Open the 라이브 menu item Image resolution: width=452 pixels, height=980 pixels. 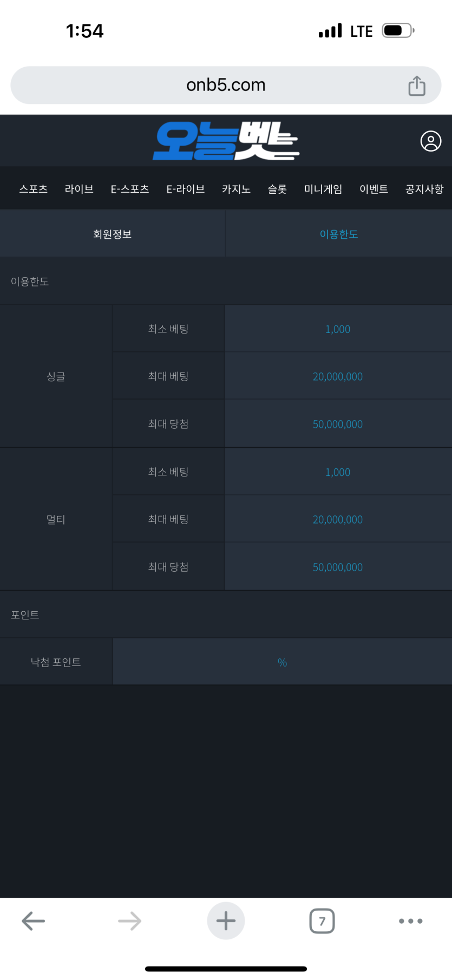[79, 189]
